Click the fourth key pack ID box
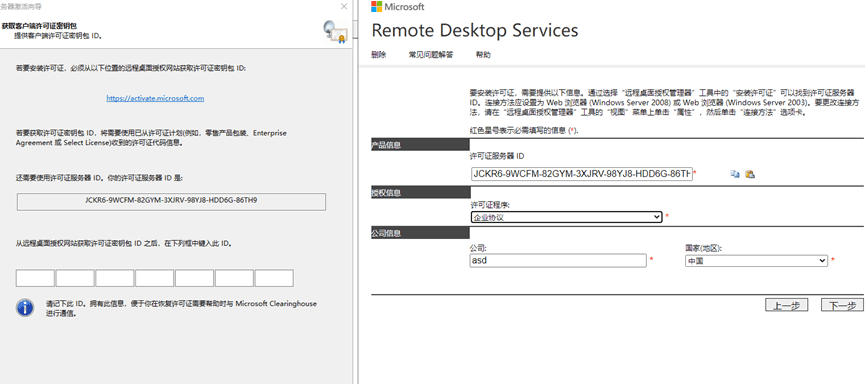The width and height of the screenshot is (865, 384). tap(154, 278)
